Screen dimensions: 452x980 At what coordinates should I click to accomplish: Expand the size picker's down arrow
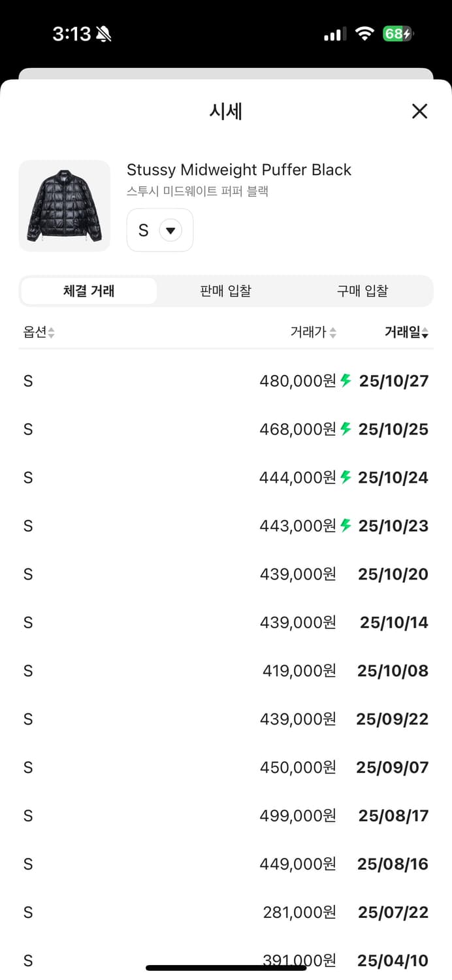pos(170,230)
